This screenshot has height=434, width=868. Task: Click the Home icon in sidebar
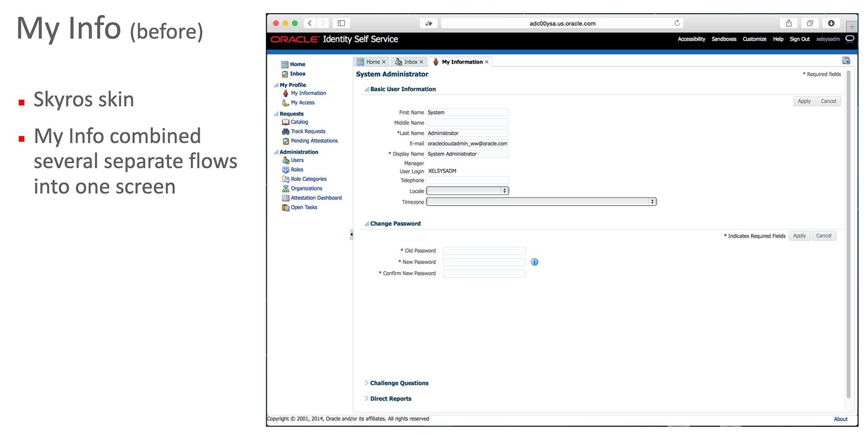pos(285,64)
